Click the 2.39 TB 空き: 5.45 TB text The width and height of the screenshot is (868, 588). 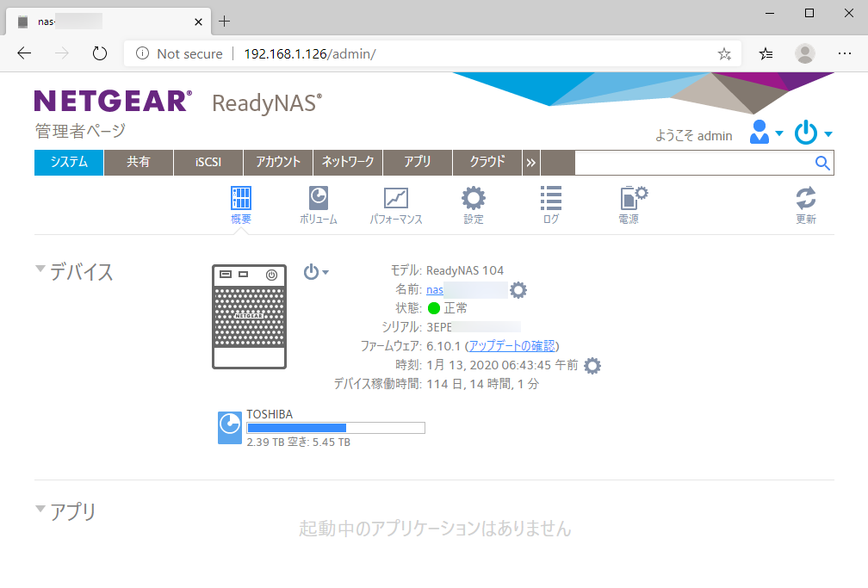pyautogui.click(x=298, y=443)
